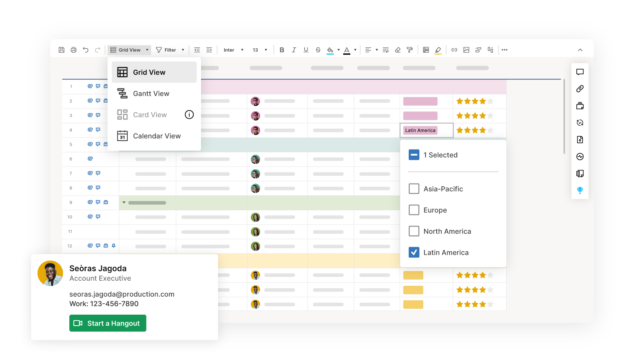The height and width of the screenshot is (362, 644).
Task: Insert a hyperlink from the toolbar
Action: tap(454, 50)
